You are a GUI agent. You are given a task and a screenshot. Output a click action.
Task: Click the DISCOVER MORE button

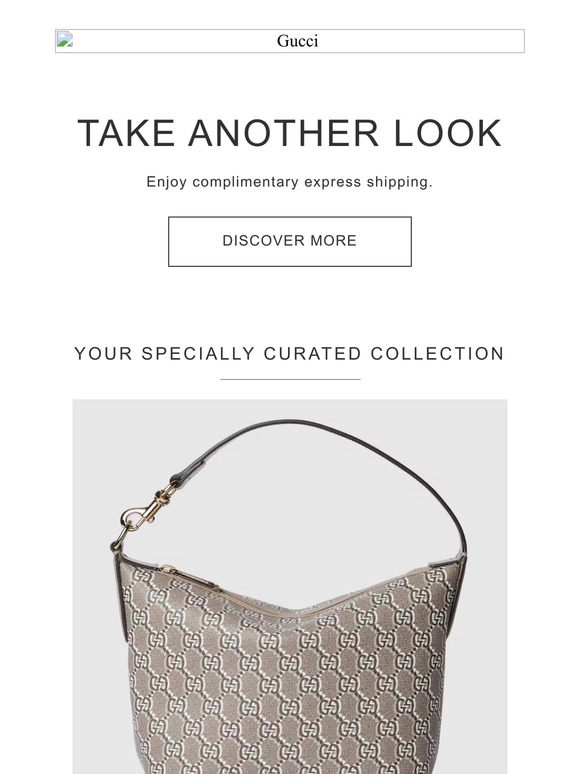click(x=290, y=241)
